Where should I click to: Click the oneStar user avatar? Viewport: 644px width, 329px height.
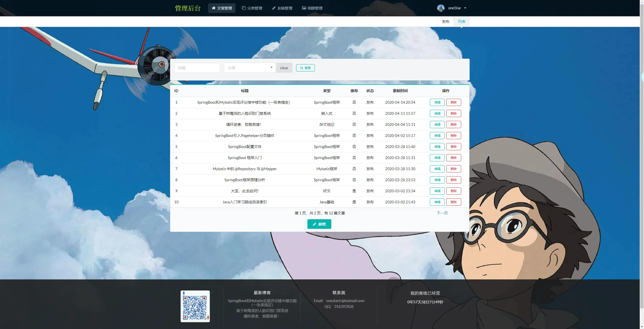pyautogui.click(x=441, y=8)
